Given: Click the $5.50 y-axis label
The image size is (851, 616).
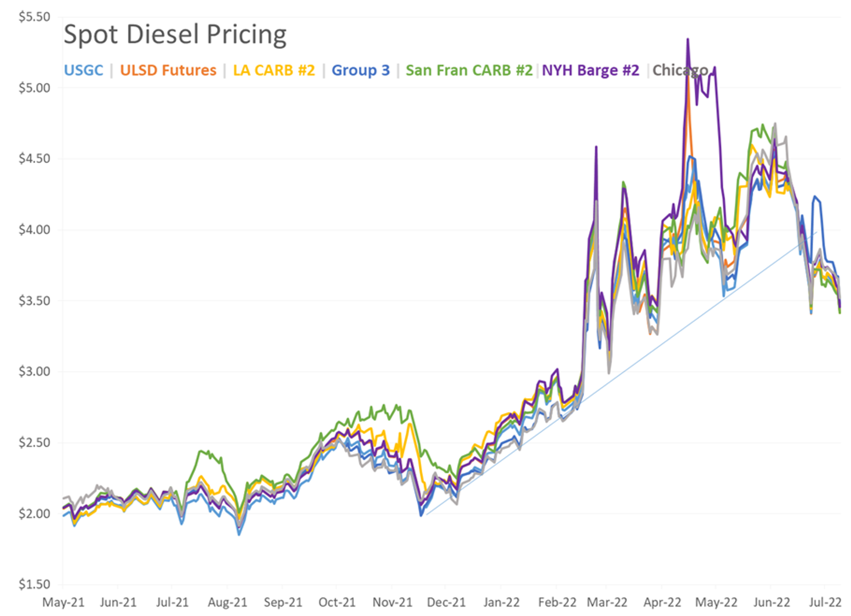Looking at the screenshot, I should pyautogui.click(x=35, y=17).
